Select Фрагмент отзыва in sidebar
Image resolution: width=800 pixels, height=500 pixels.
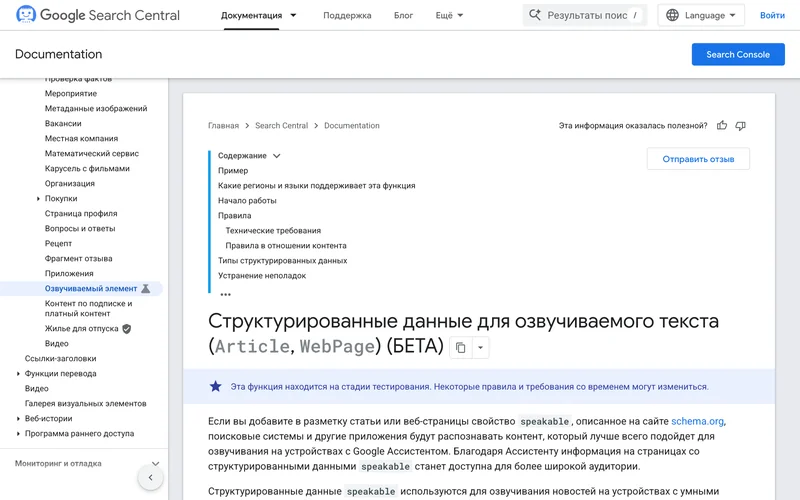pos(79,259)
